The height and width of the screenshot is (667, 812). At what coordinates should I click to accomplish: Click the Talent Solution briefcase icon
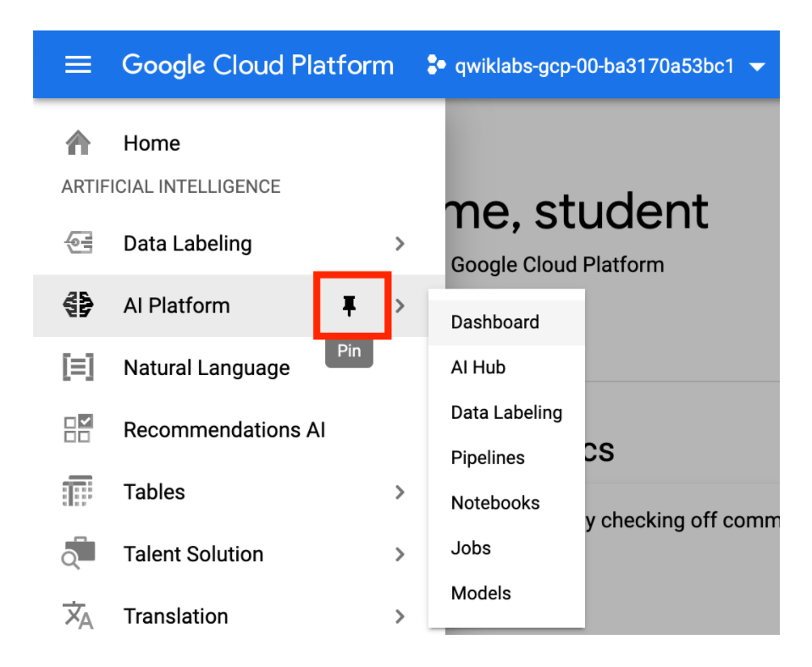(77, 554)
